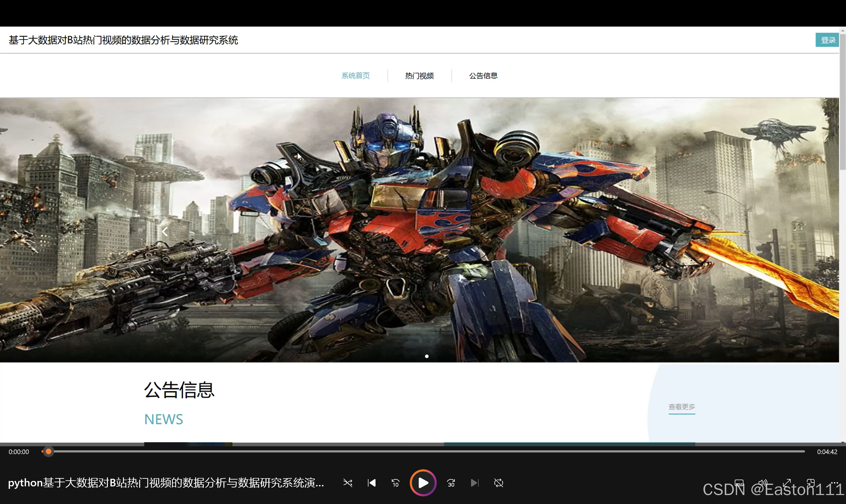The height and width of the screenshot is (504, 846).
Task: Skip back 10 seconds
Action: click(395, 483)
